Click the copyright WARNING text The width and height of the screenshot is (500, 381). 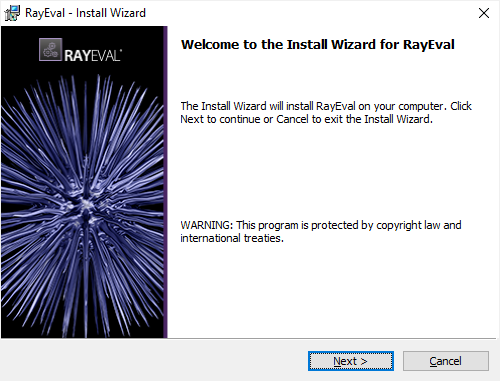point(321,232)
